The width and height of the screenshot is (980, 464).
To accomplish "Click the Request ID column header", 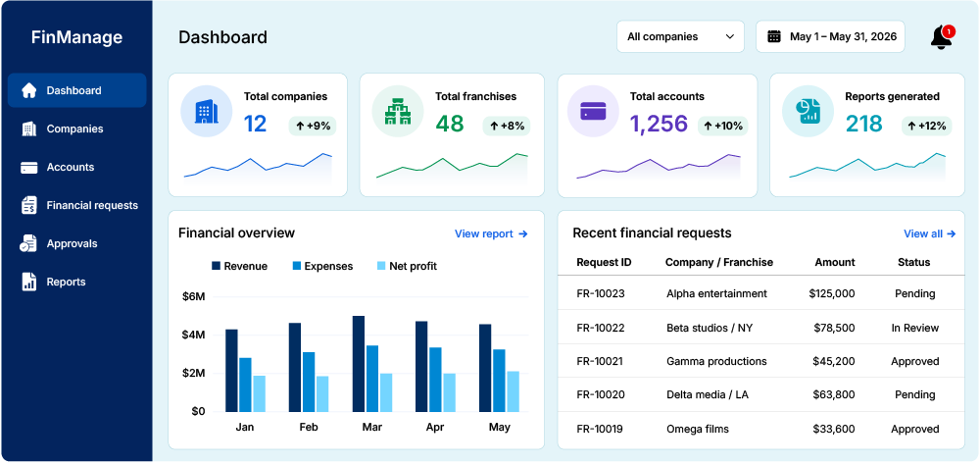I will click(604, 263).
